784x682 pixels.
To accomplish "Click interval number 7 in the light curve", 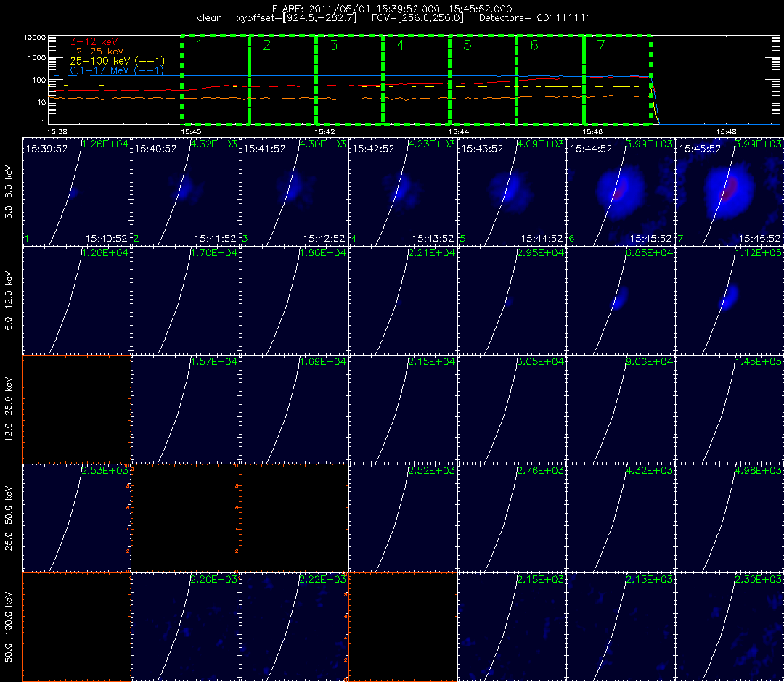I will click(x=601, y=46).
